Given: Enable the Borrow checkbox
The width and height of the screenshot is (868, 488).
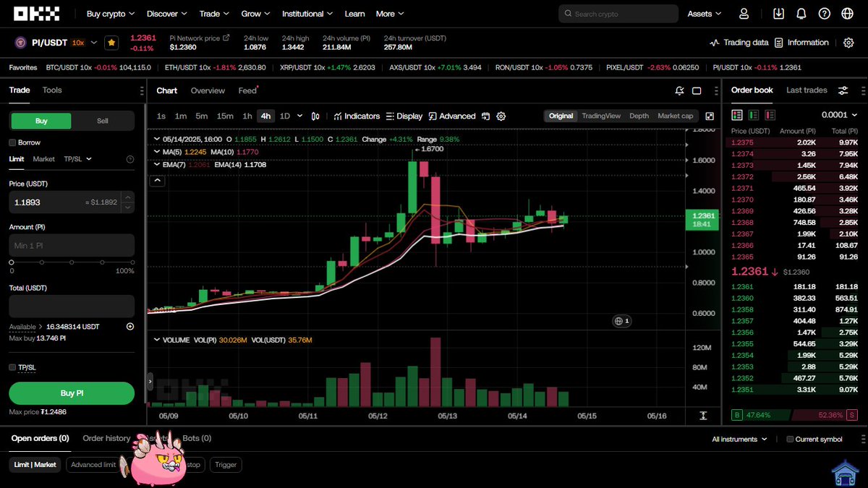Looking at the screenshot, I should (12, 142).
